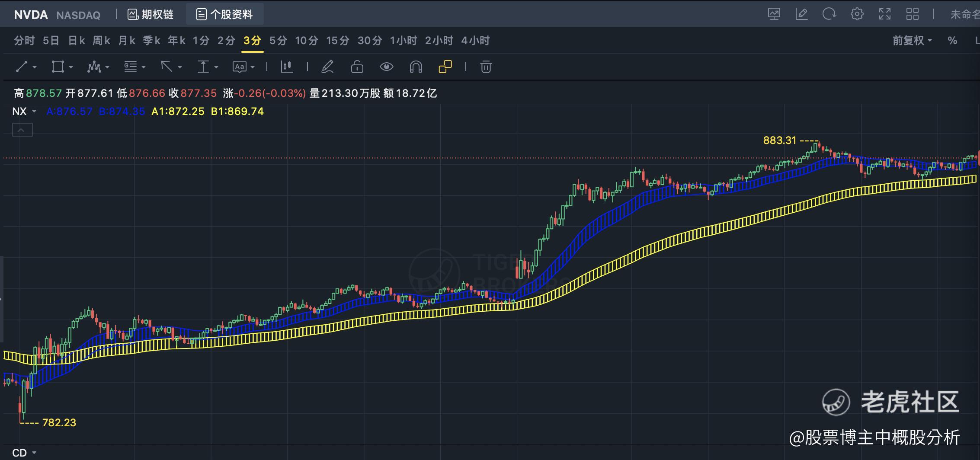
Task: Expand the Fibonacci tool dropdown arrow
Action: 144,67
